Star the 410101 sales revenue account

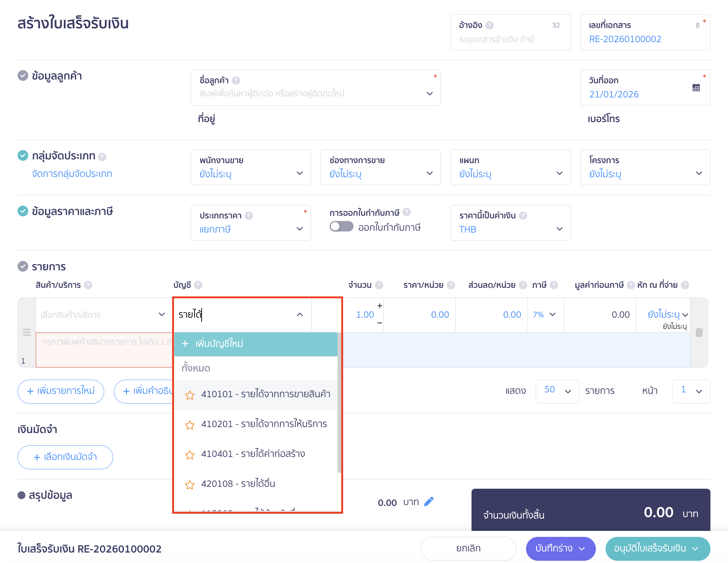click(190, 395)
